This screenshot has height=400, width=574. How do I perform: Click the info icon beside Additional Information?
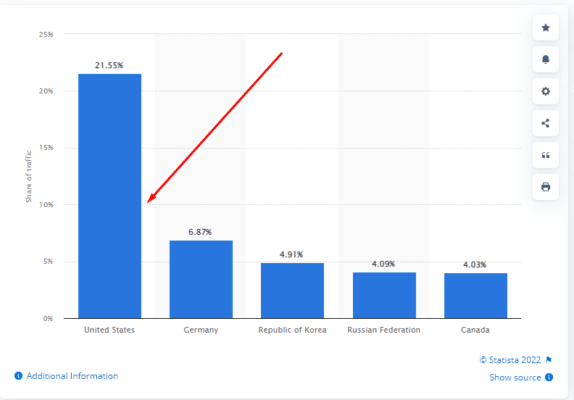pos(18,376)
